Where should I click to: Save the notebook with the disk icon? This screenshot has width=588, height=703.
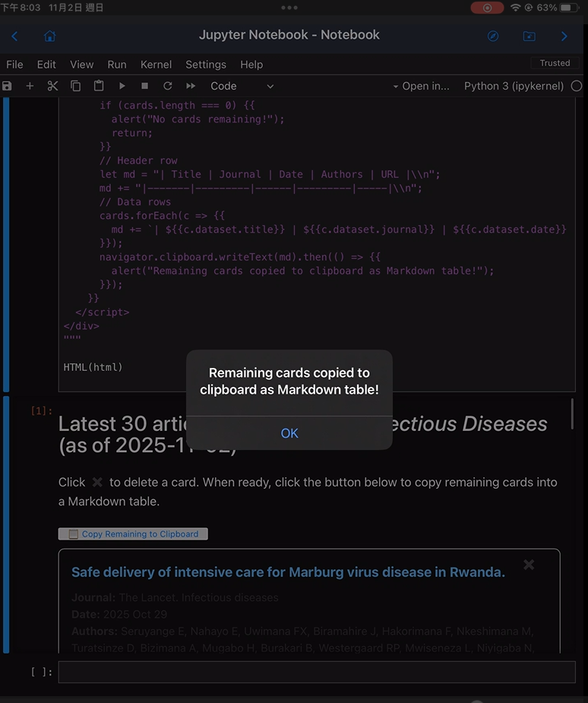pyautogui.click(x=7, y=86)
